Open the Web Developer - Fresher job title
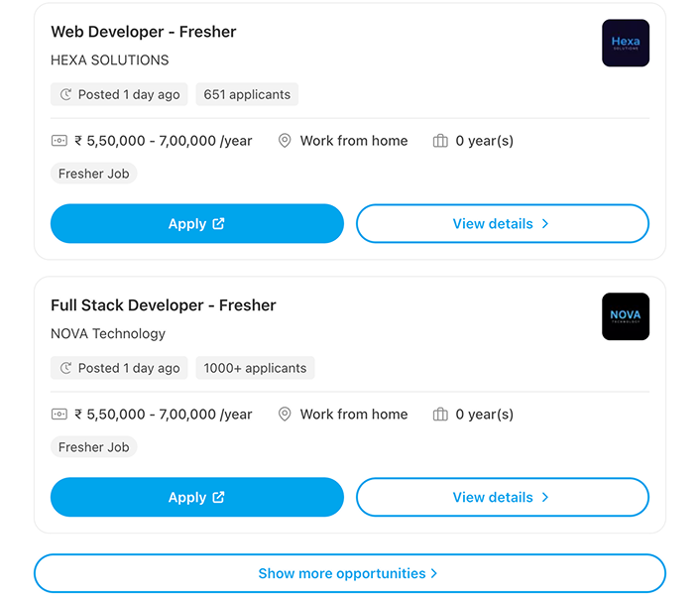This screenshot has width=700, height=598. click(144, 32)
